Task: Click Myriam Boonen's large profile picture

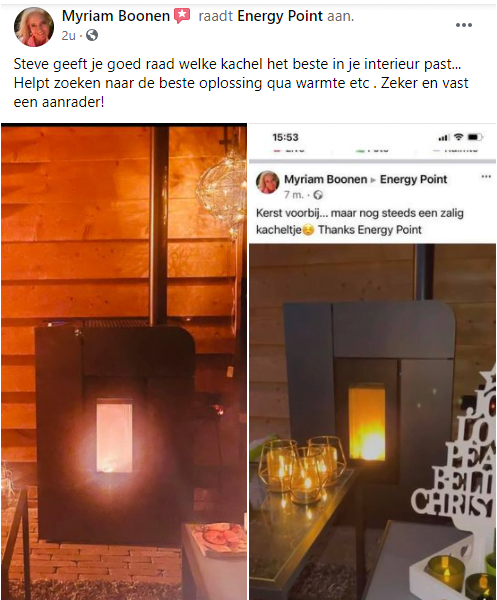Action: [x=34, y=26]
